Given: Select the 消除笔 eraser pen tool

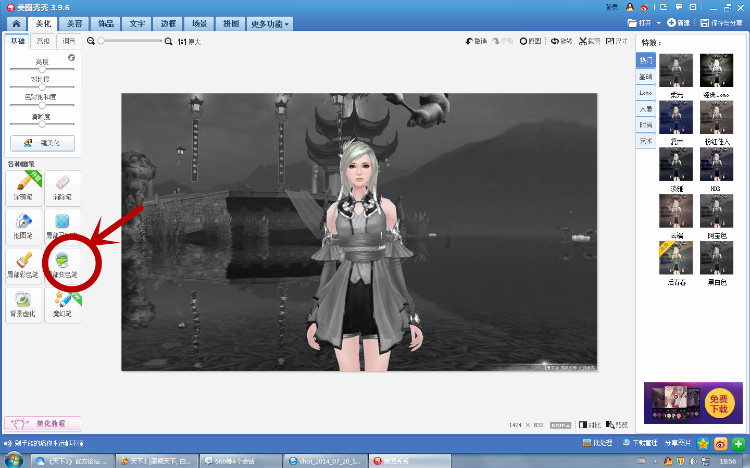Looking at the screenshot, I should pyautogui.click(x=63, y=187).
